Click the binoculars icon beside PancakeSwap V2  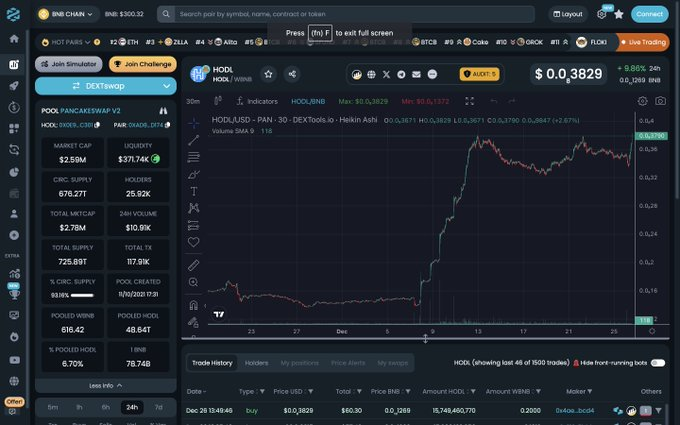(x=163, y=111)
